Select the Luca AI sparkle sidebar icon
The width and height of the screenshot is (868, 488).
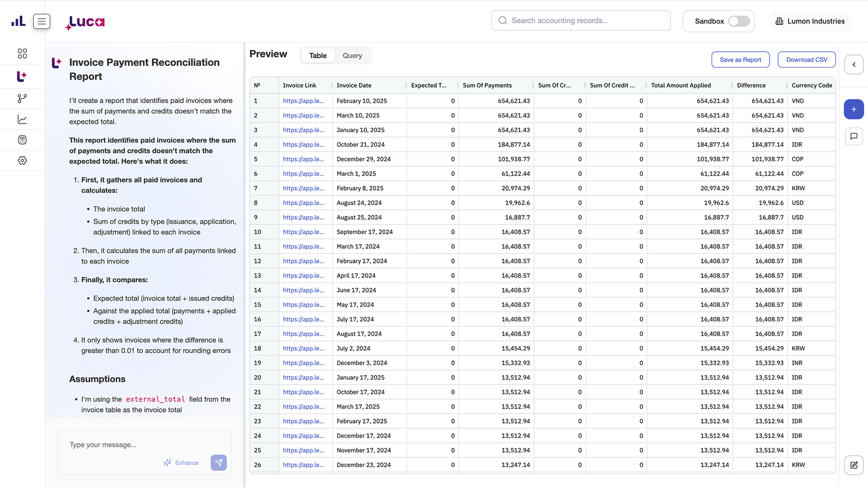22,76
